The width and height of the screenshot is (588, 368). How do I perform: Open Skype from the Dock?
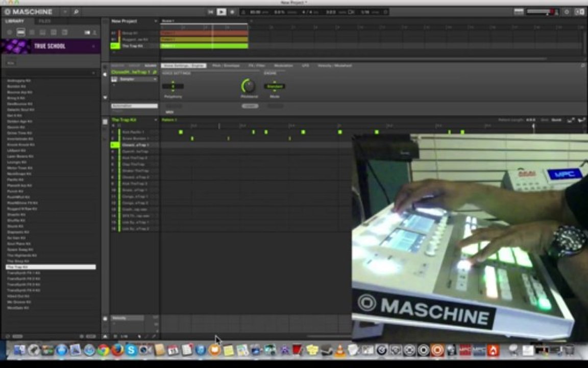(x=131, y=350)
